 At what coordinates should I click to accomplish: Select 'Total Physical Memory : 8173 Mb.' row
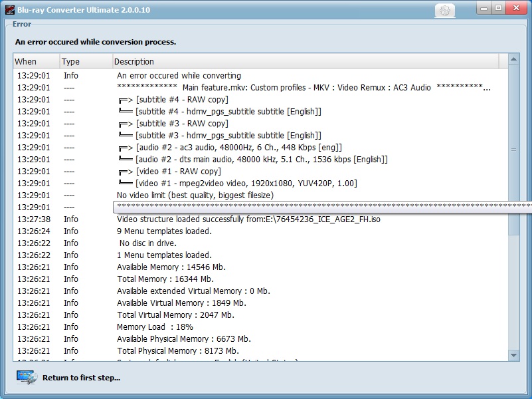(x=260, y=350)
